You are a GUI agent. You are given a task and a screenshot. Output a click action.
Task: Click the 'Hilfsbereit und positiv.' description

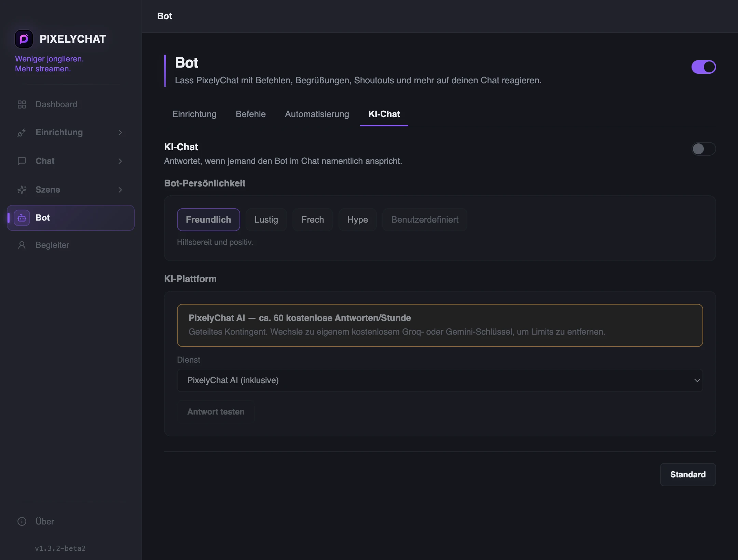[x=215, y=242]
